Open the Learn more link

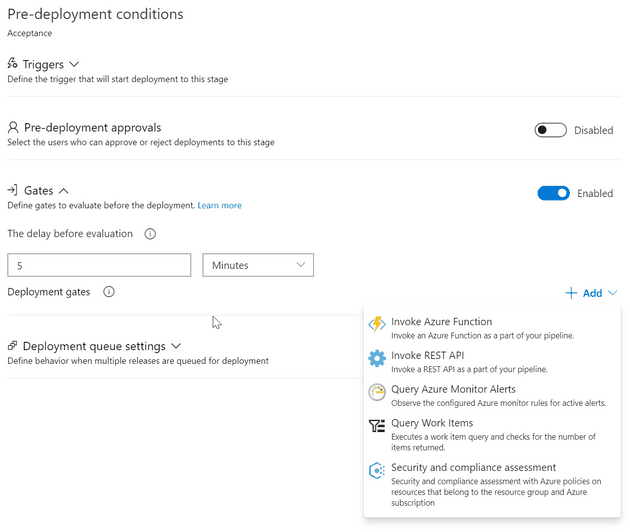(x=219, y=205)
